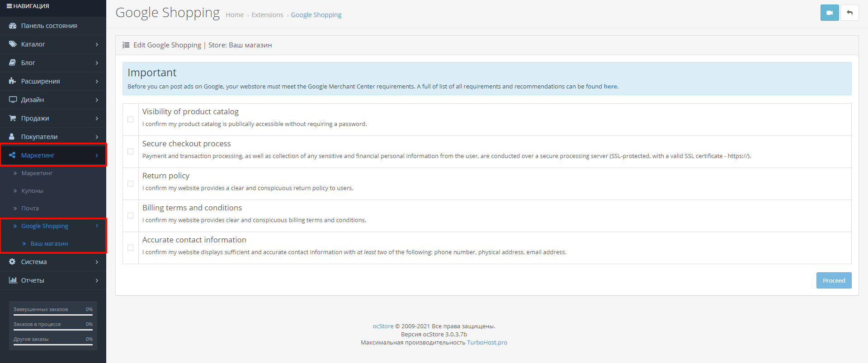This screenshot has width=868, height=363.
Task: Open the Купоны menu item
Action: [32, 191]
